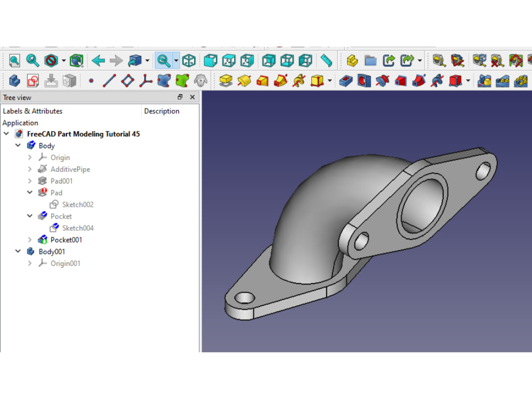
Task: Select the AdditivePipe feature
Action: (70, 169)
